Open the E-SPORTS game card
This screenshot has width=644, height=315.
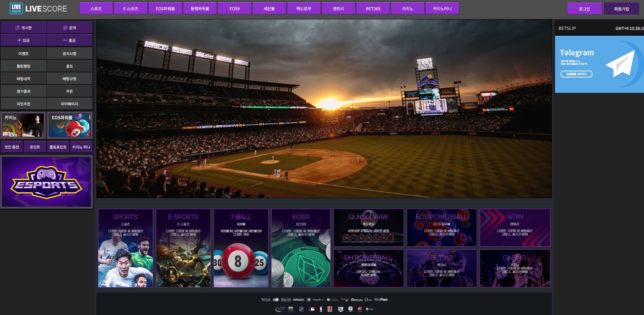pos(183,248)
